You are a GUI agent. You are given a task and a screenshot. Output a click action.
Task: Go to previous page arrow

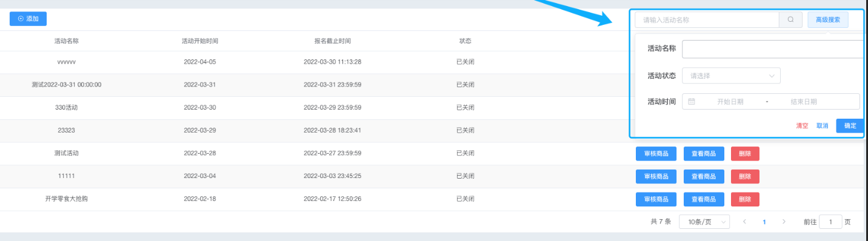click(x=744, y=222)
